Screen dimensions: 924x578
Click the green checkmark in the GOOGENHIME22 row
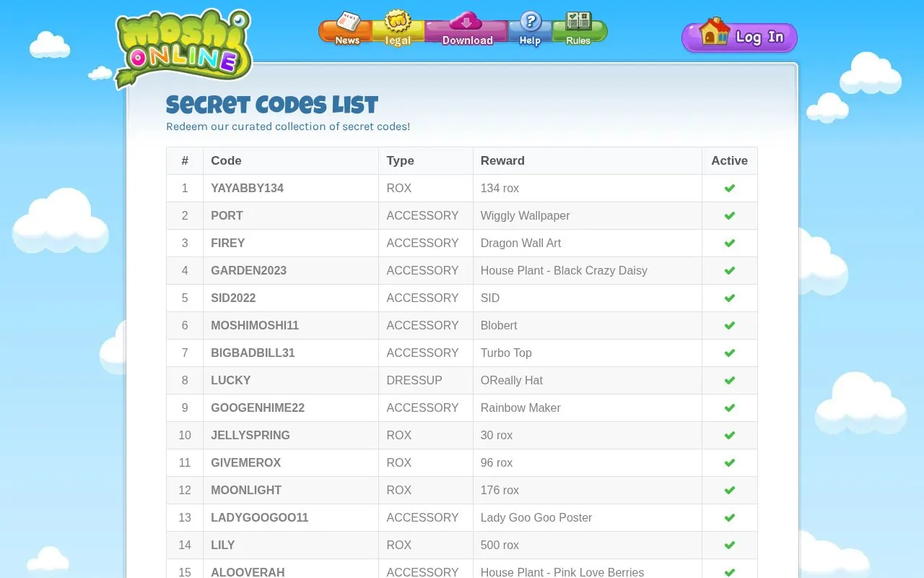tap(730, 407)
